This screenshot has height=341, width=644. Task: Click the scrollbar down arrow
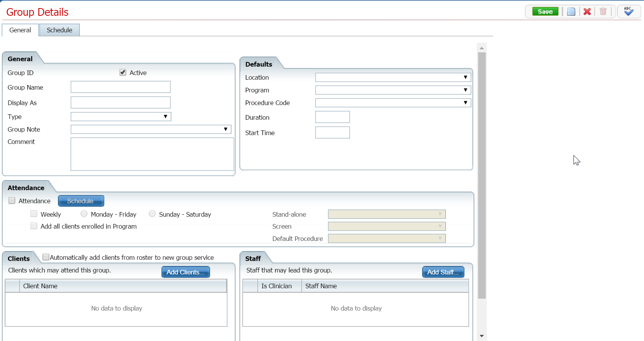tap(482, 336)
